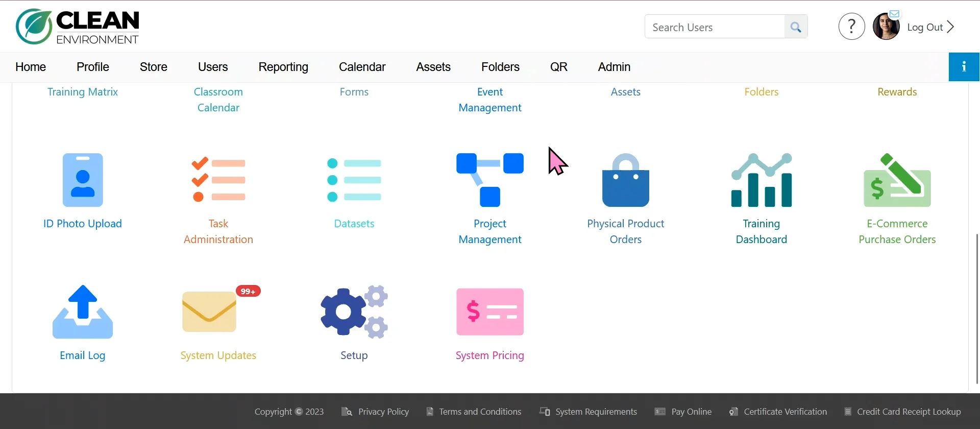Open the Assets item in the navigation bar

tap(433, 67)
